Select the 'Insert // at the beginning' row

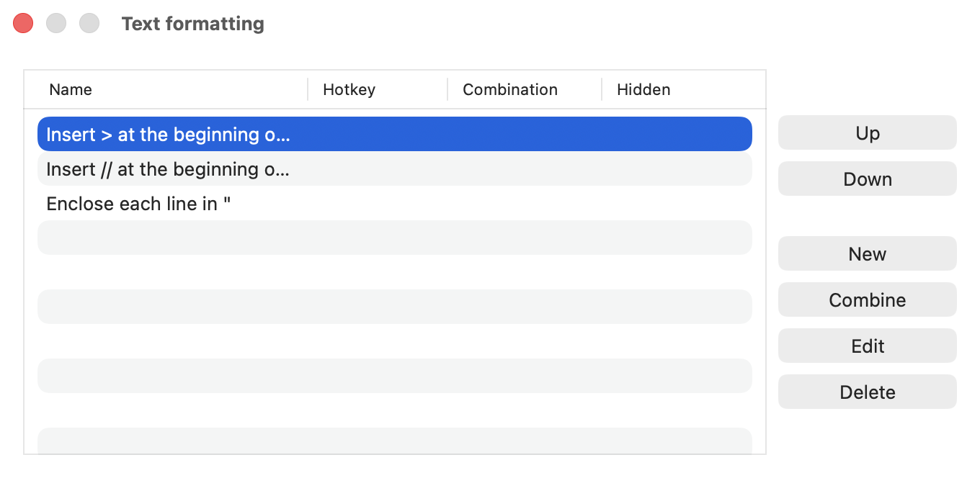click(394, 169)
